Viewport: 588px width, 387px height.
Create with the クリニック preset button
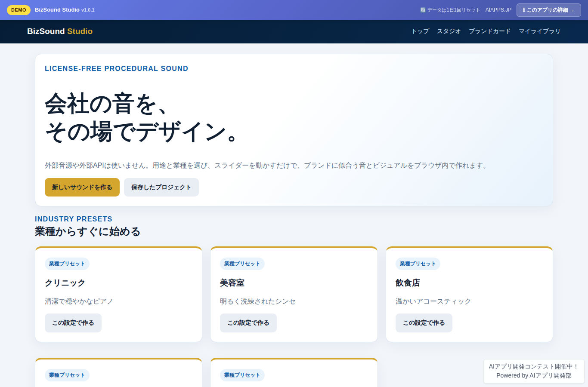tap(73, 323)
